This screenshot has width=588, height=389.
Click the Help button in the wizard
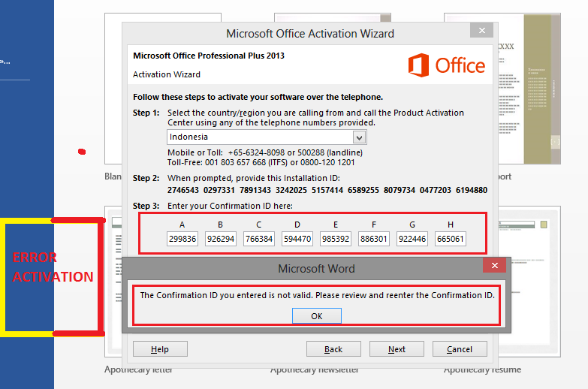[160, 349]
